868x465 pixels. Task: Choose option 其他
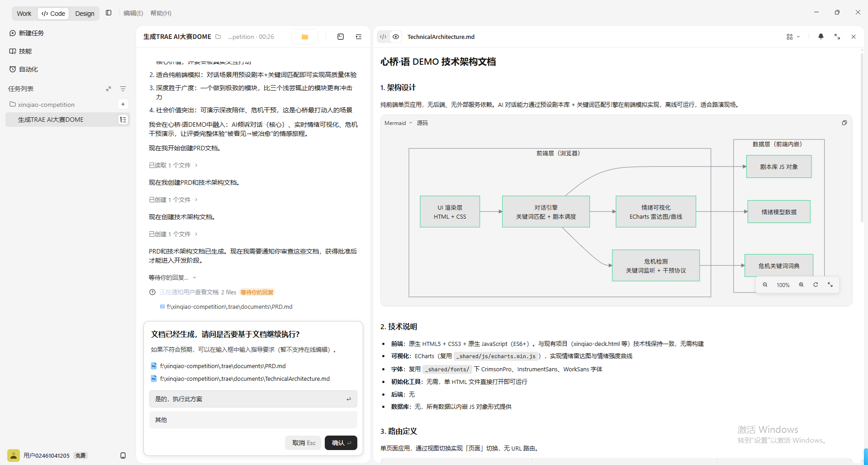pos(253,420)
